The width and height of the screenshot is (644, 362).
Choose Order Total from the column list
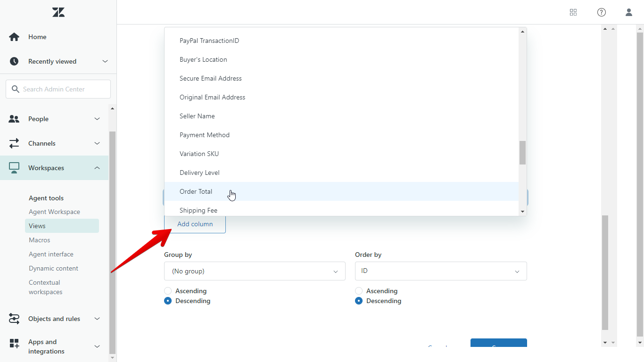click(196, 191)
